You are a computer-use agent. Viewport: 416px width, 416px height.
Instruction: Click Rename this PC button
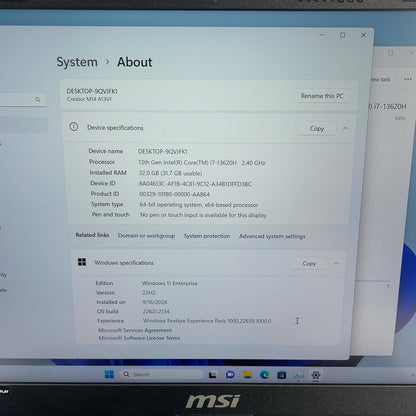point(322,96)
